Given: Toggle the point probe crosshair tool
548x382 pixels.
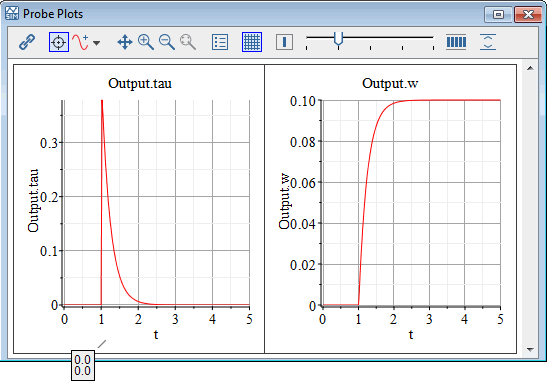Looking at the screenshot, I should tap(59, 42).
